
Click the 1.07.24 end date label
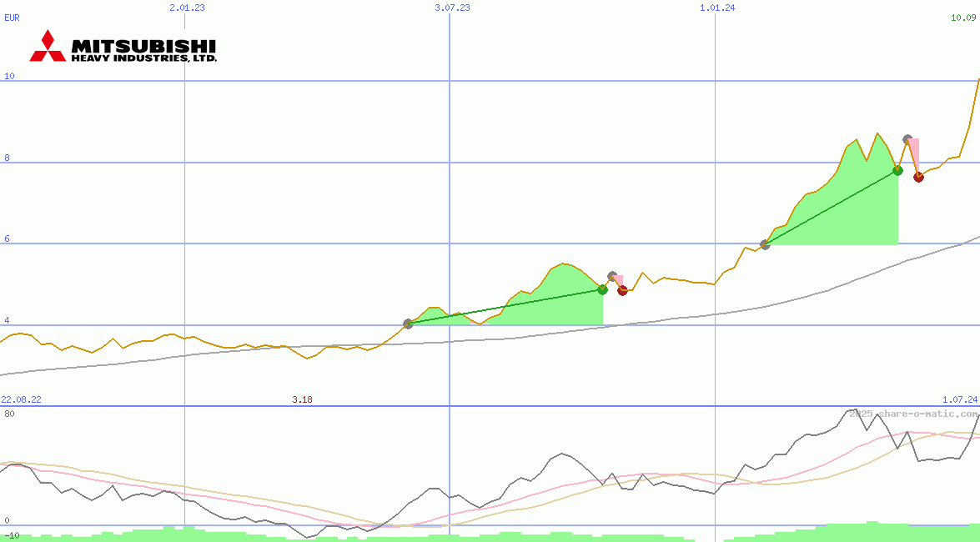point(959,399)
